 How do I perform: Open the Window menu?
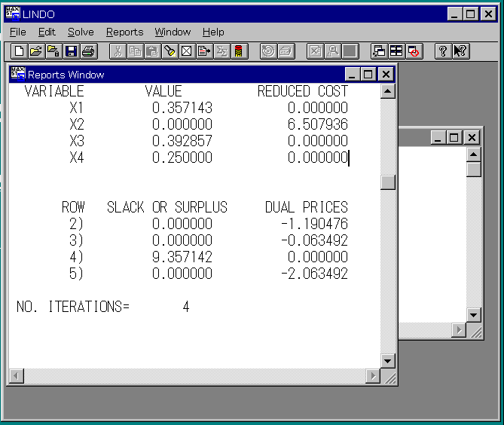tap(173, 32)
